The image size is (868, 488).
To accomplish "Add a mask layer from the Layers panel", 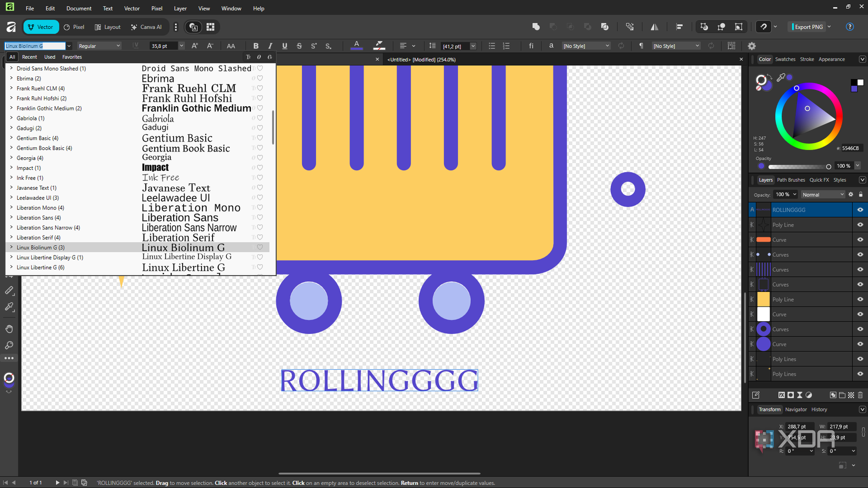I will coord(790,395).
